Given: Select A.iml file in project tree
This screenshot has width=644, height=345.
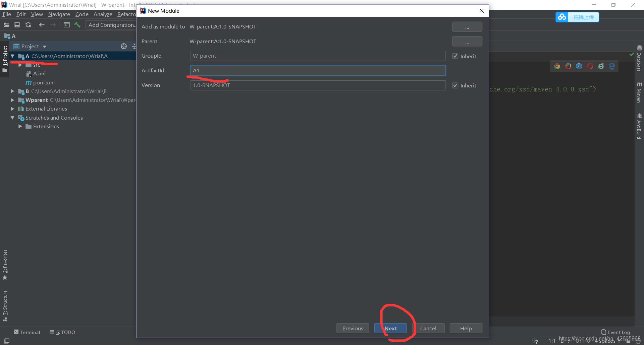Looking at the screenshot, I should click(36, 73).
